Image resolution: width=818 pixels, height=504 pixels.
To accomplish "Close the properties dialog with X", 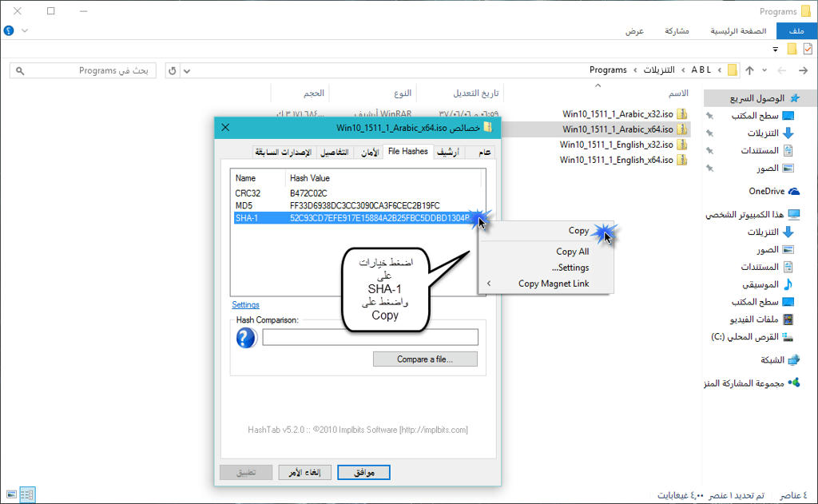I will (x=225, y=127).
